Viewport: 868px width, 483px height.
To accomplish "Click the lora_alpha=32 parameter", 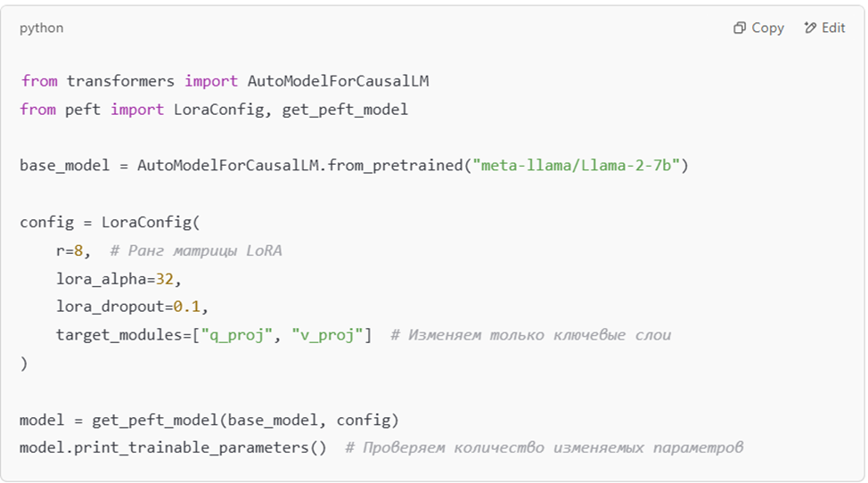I will (x=115, y=278).
